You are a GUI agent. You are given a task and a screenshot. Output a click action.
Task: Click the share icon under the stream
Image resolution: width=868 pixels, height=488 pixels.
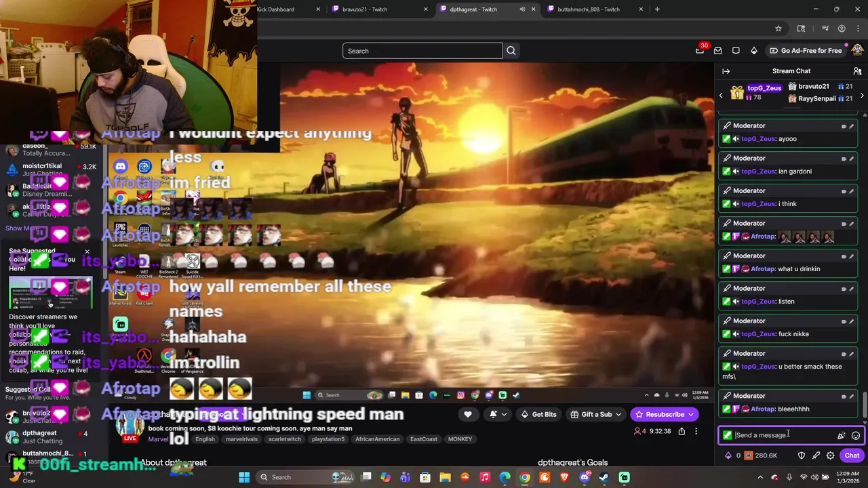[682, 431]
